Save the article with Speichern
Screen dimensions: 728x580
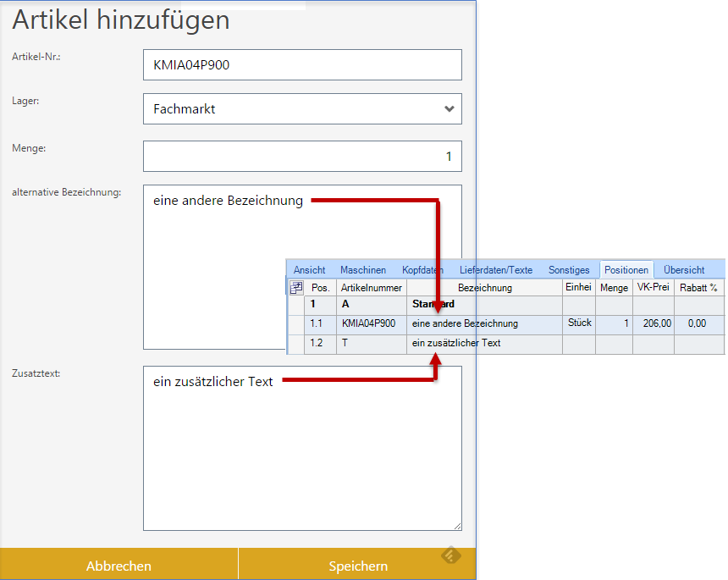pyautogui.click(x=358, y=566)
